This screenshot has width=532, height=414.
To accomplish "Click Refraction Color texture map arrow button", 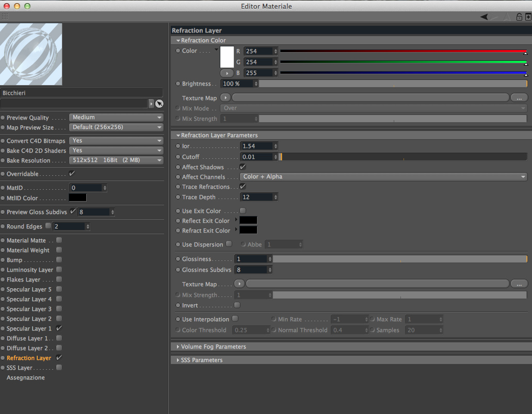I will coord(225,97).
